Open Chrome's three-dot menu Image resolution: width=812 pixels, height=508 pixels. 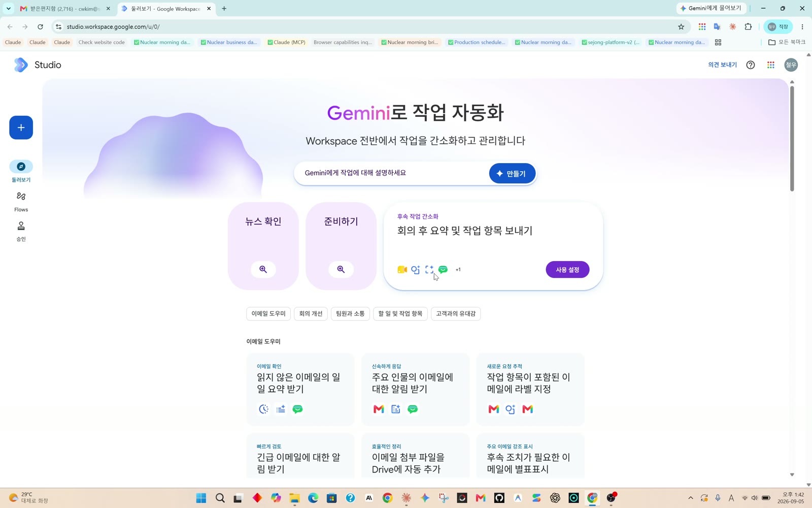[x=802, y=27]
